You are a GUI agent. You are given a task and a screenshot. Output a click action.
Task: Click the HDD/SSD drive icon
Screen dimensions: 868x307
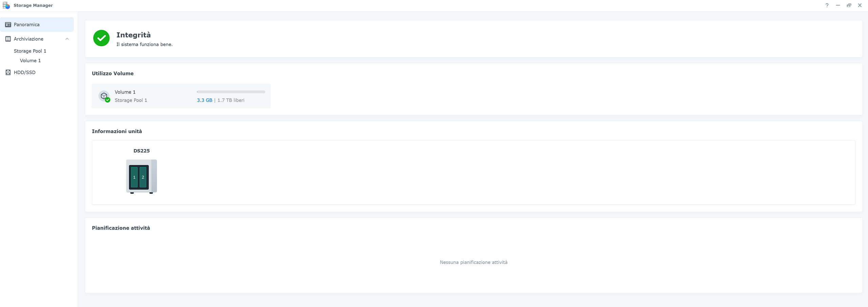pyautogui.click(x=8, y=72)
